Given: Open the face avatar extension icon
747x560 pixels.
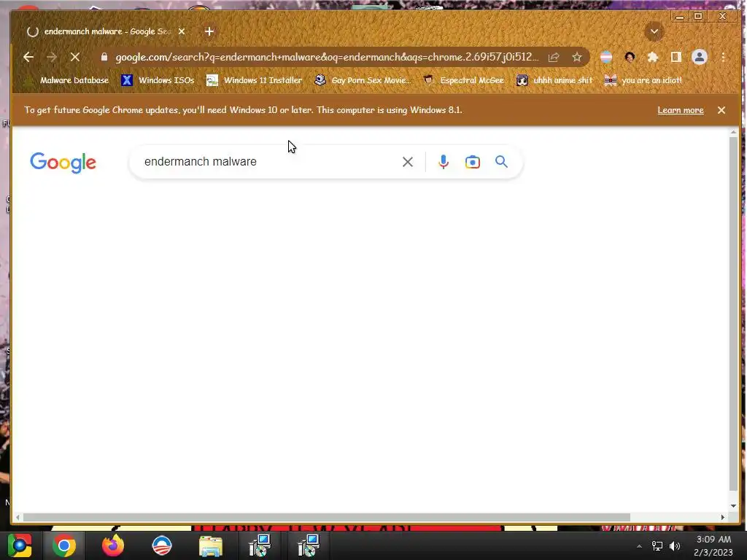Looking at the screenshot, I should 630,57.
